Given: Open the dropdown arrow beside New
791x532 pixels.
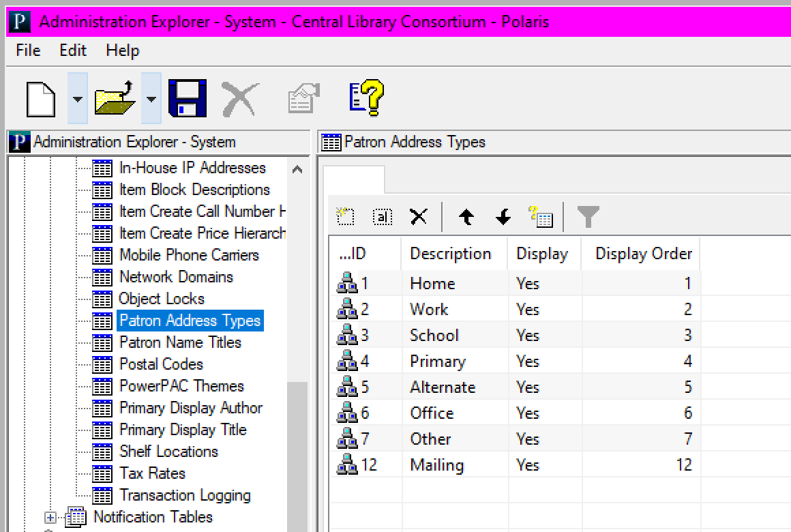Looking at the screenshot, I should (78, 99).
